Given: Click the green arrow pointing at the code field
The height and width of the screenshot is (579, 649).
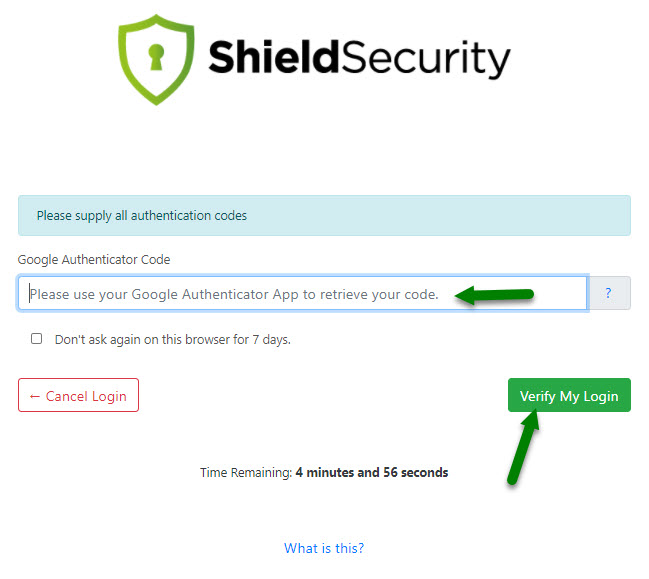Looking at the screenshot, I should (x=493, y=294).
